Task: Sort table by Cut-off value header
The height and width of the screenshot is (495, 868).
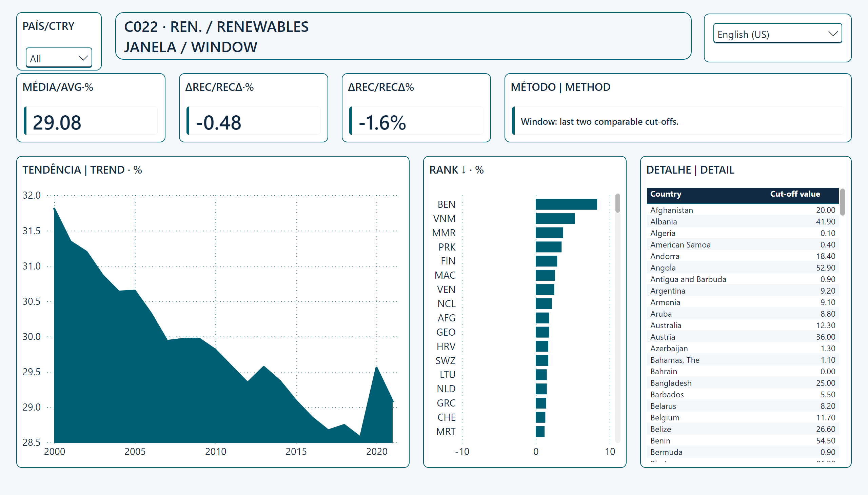Action: click(794, 194)
